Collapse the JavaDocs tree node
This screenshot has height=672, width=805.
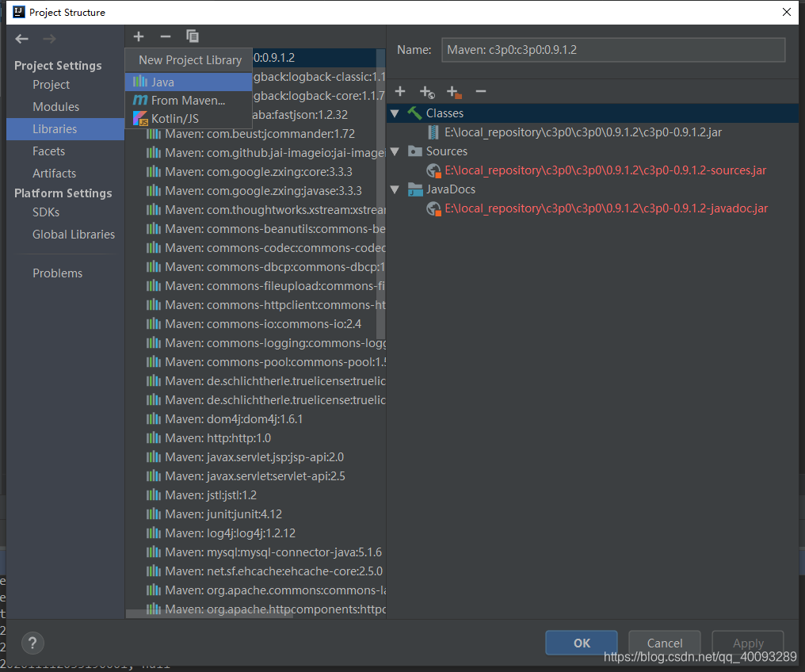[x=395, y=189]
